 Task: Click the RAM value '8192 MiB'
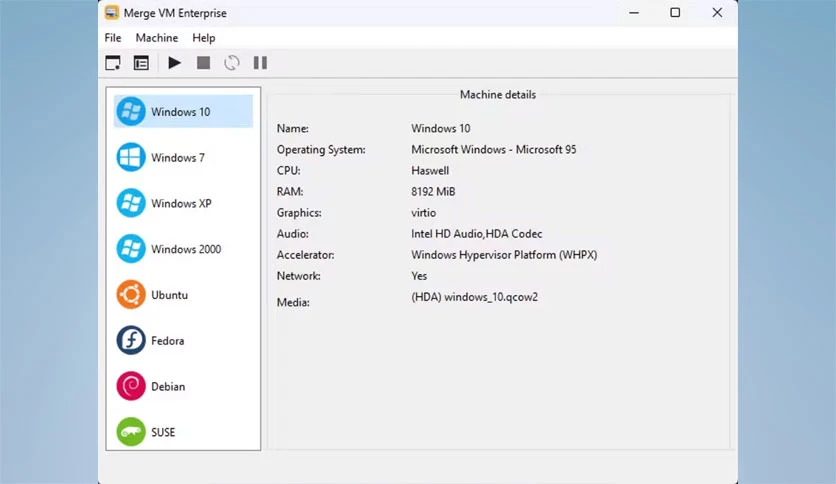click(433, 192)
